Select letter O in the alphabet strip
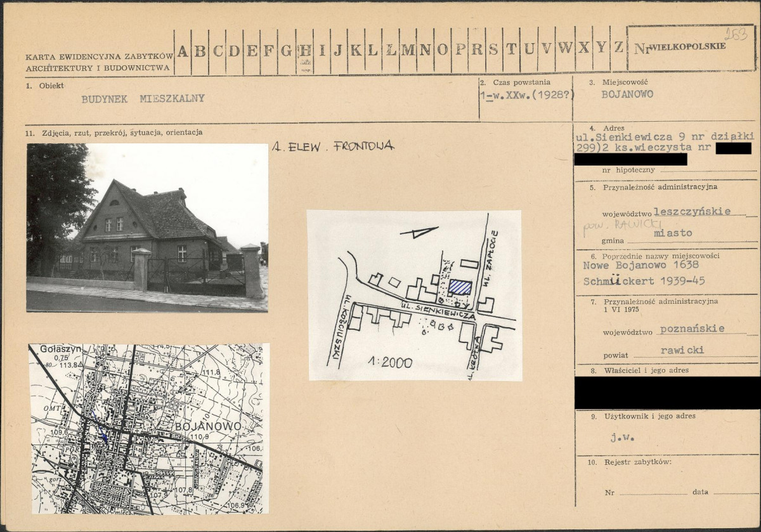Image resolution: width=761 pixels, height=532 pixels. [x=442, y=51]
